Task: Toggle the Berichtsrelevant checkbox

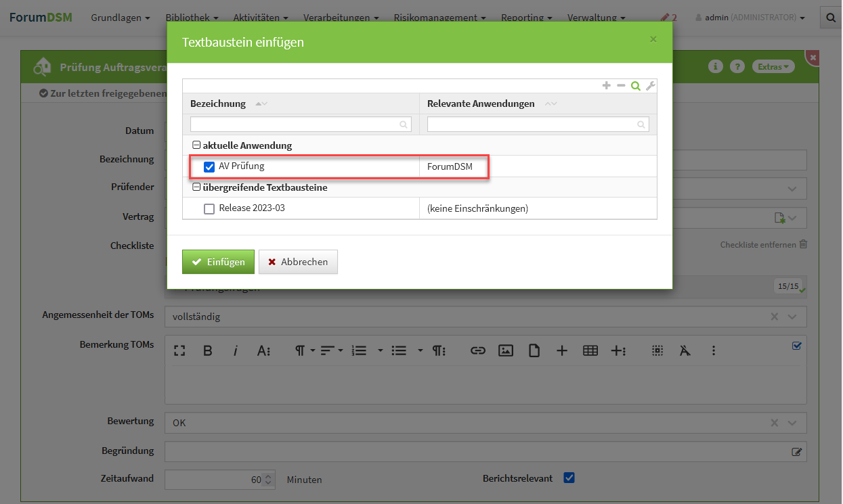Action: coord(569,478)
